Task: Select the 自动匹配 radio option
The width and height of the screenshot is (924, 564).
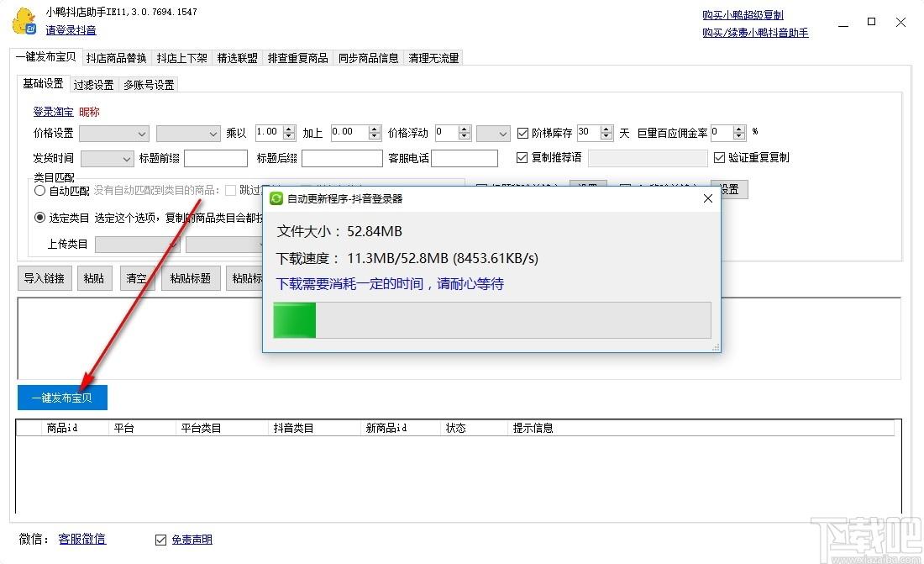Action: point(39,191)
